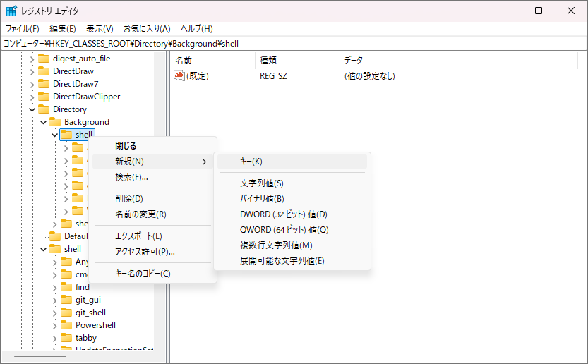
Task: Expand the git_gui tree node
Action: (x=55, y=301)
